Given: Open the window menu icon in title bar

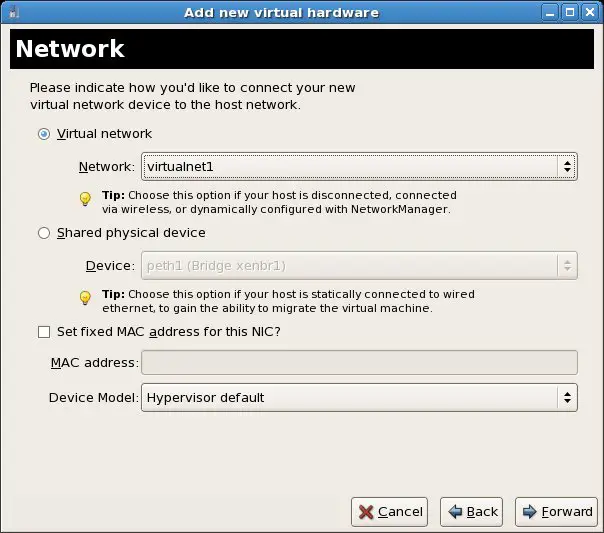Looking at the screenshot, I should (13, 12).
